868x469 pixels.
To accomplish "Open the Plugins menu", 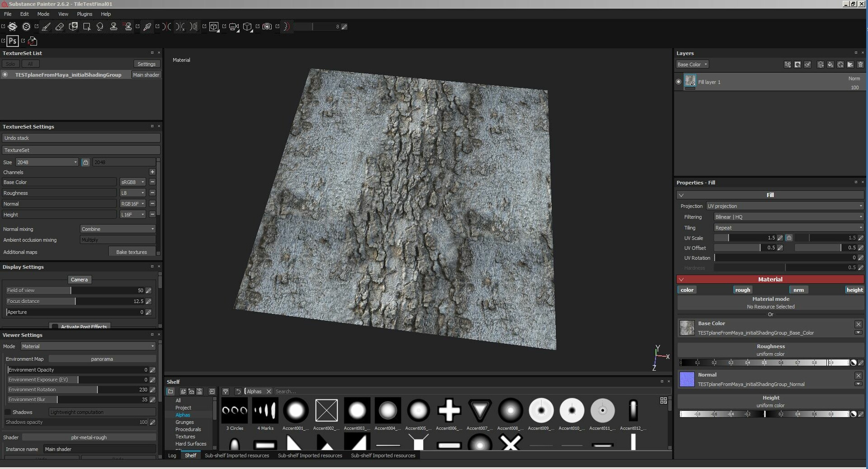I will [x=84, y=14].
